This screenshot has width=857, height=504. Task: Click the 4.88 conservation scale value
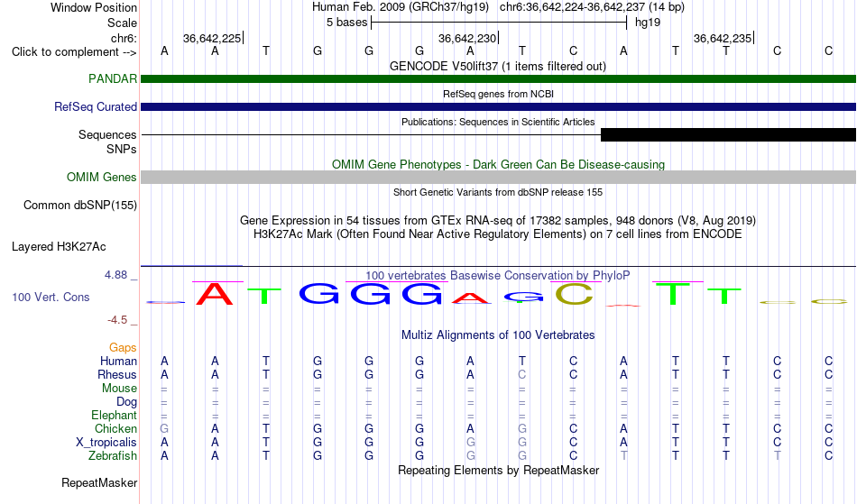(116, 275)
